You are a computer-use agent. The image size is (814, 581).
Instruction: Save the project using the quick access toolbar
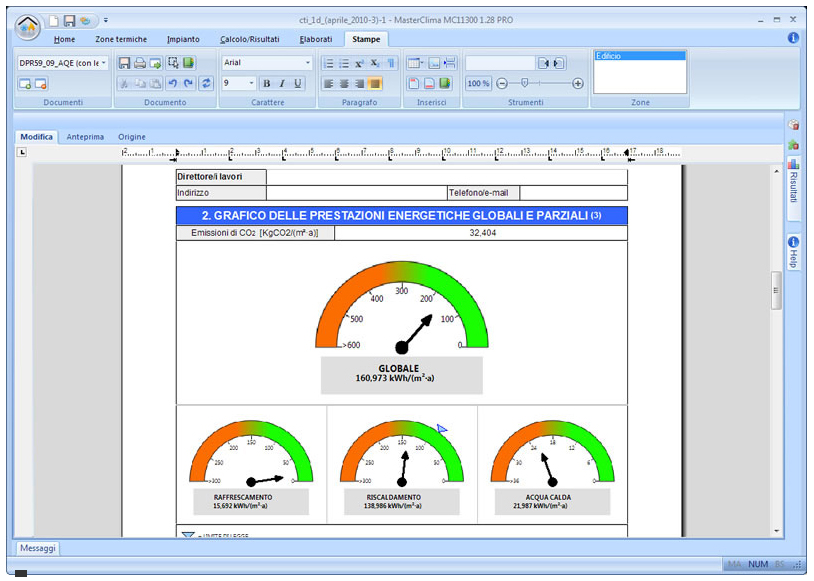click(x=69, y=20)
